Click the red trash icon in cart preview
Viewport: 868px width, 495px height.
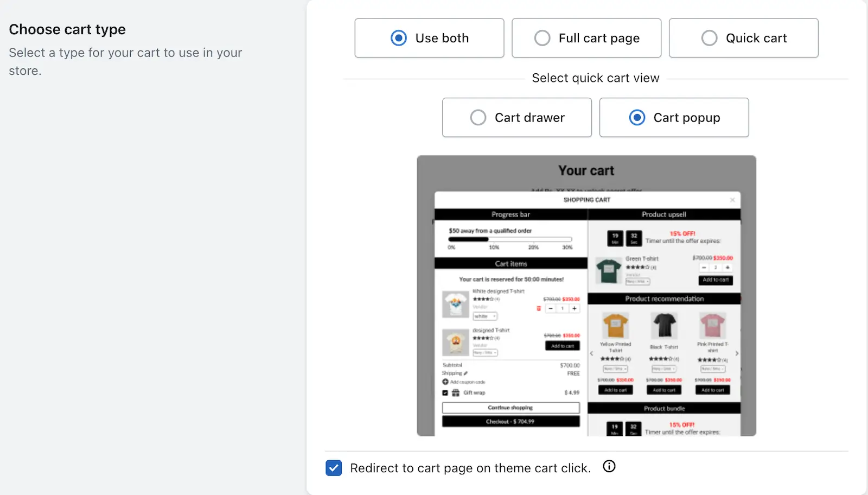[x=539, y=308]
